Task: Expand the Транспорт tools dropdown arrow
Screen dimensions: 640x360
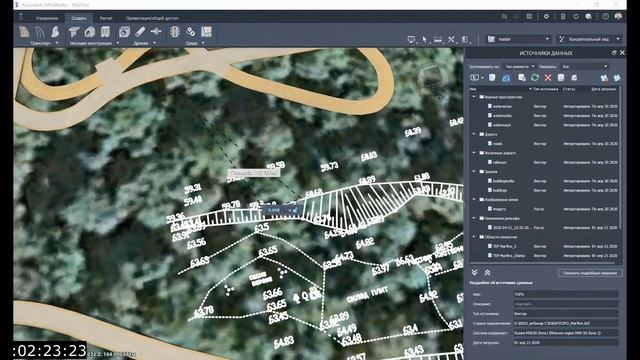Action: pos(57,43)
